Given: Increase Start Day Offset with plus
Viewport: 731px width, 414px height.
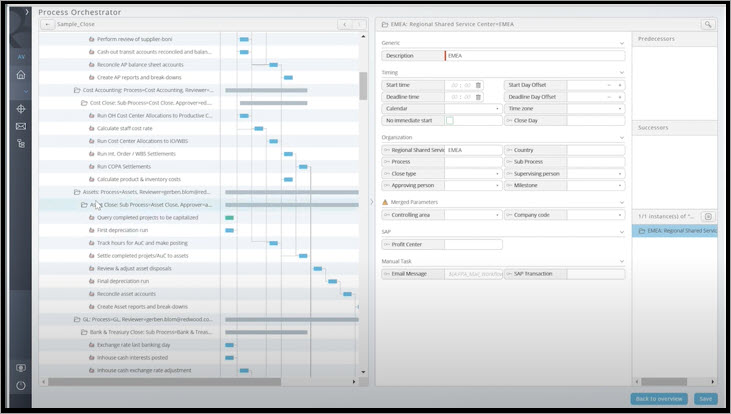Looking at the screenshot, I should pos(620,85).
